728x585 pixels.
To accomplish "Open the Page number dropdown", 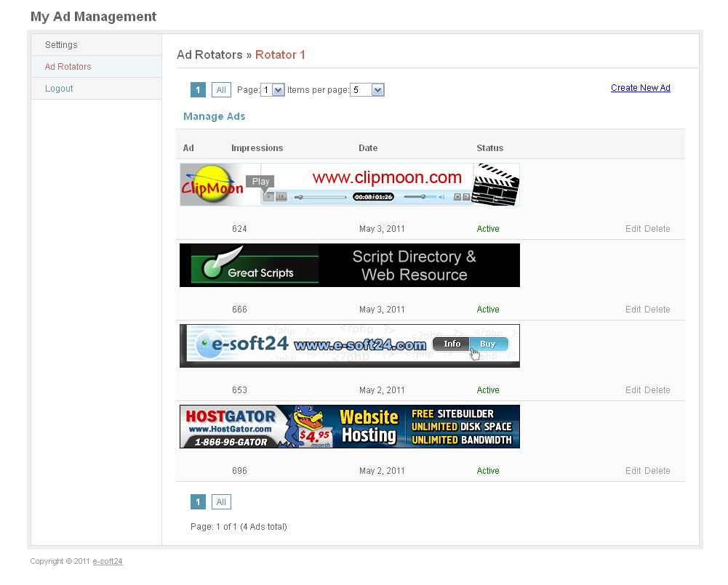I will [272, 90].
